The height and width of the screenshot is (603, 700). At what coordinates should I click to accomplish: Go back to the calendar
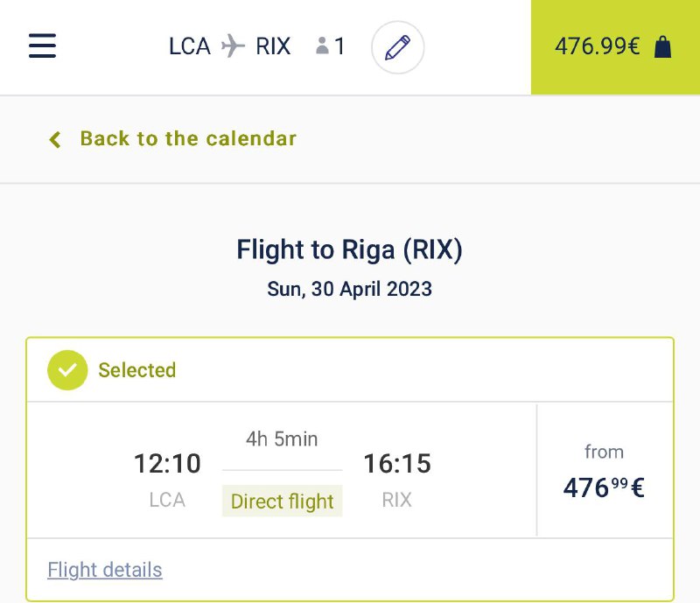tap(187, 138)
